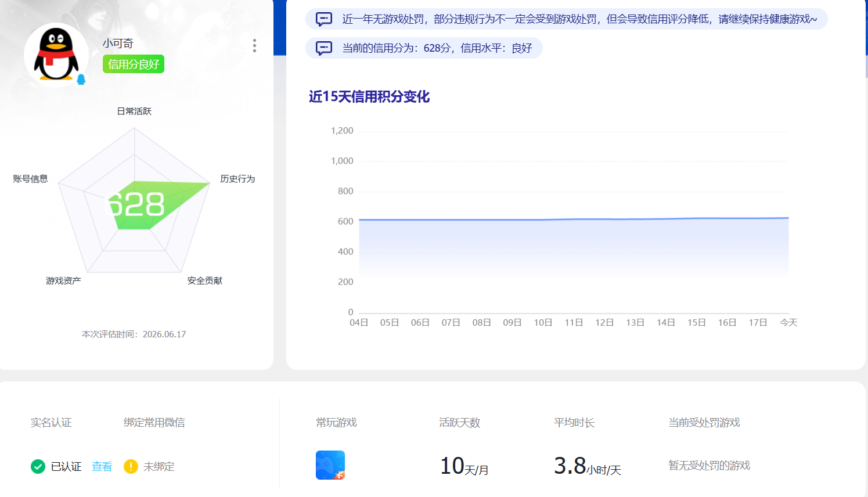Click the chat icon beside 近一年无游戏处罚 notice
Viewport: 868px width, 497px height.
click(324, 19)
